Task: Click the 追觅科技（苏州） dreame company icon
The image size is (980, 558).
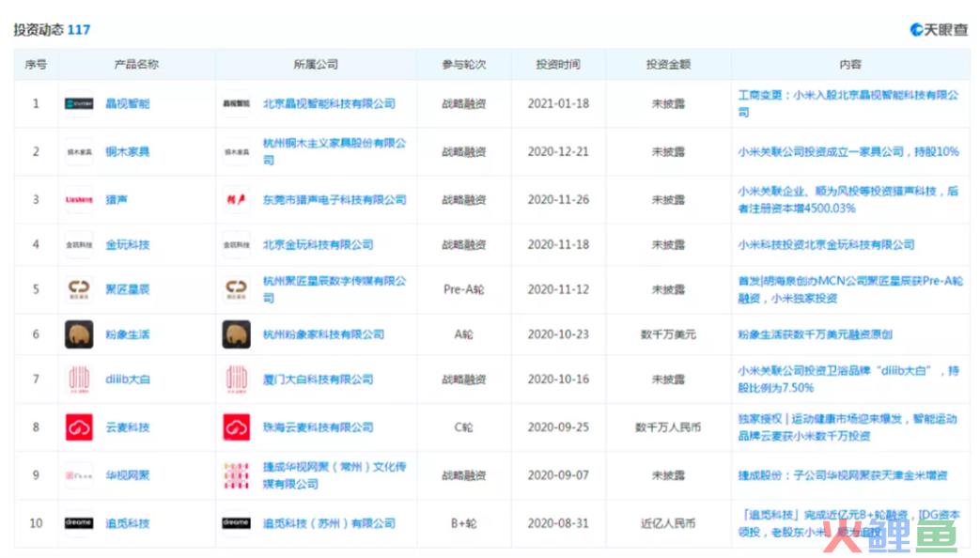Action: [236, 523]
